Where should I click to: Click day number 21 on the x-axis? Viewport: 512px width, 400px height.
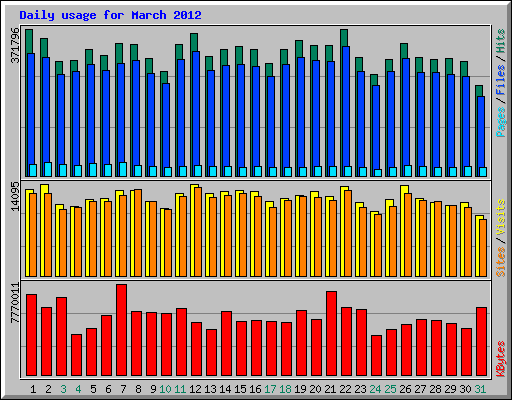click(330, 389)
